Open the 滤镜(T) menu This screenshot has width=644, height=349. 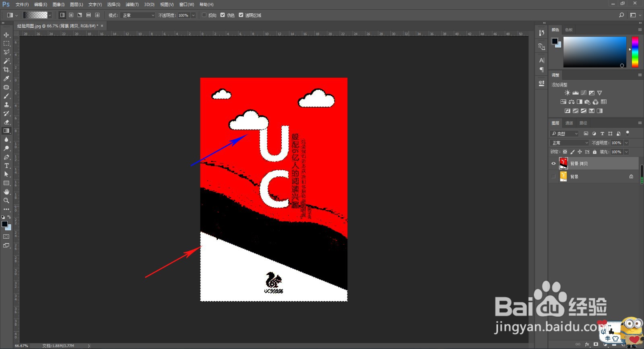coord(132,4)
